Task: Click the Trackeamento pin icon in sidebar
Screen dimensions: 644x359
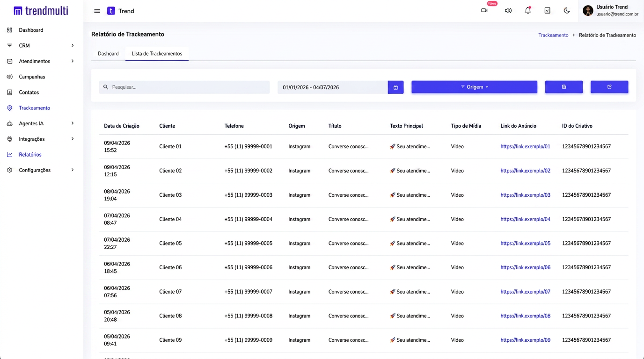Action: coord(10,108)
